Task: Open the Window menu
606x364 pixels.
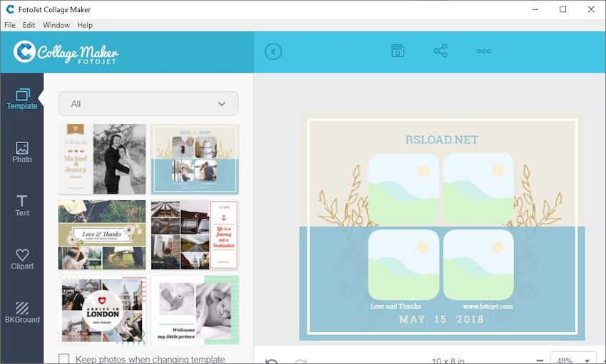Action: [x=56, y=25]
